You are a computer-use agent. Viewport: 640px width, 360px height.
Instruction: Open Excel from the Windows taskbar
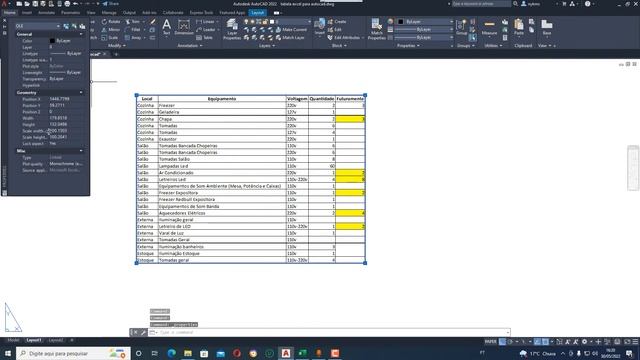tap(302, 353)
